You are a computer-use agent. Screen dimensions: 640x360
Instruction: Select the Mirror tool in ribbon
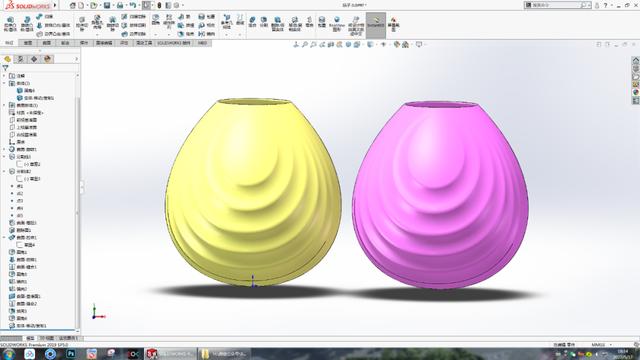(207, 34)
